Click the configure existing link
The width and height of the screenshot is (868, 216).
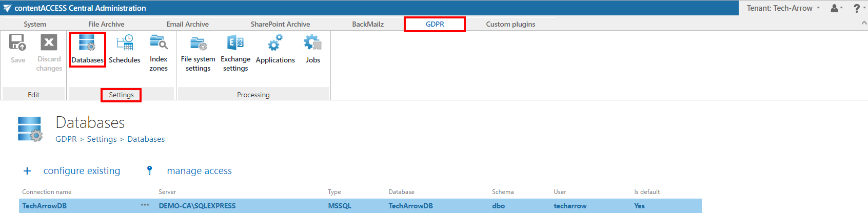(82, 171)
